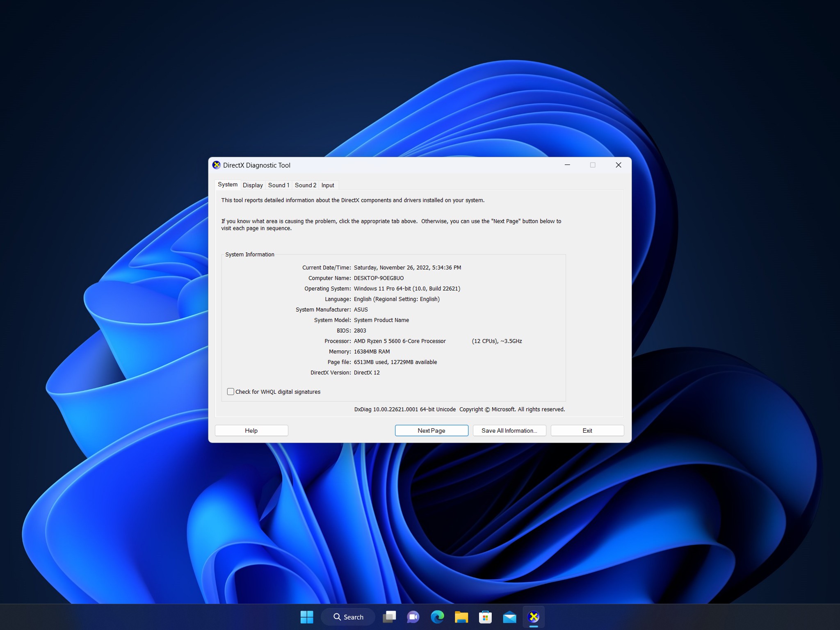The image size is (840, 630).
Task: Select the System tab
Action: (x=228, y=185)
